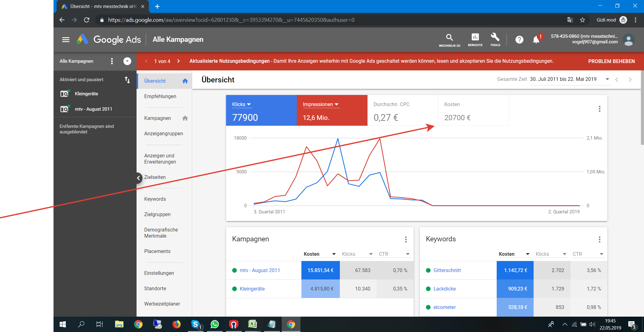Open the Kampagnen card three-dot menu
Viewport: 644px width, 332px height.
[406, 239]
